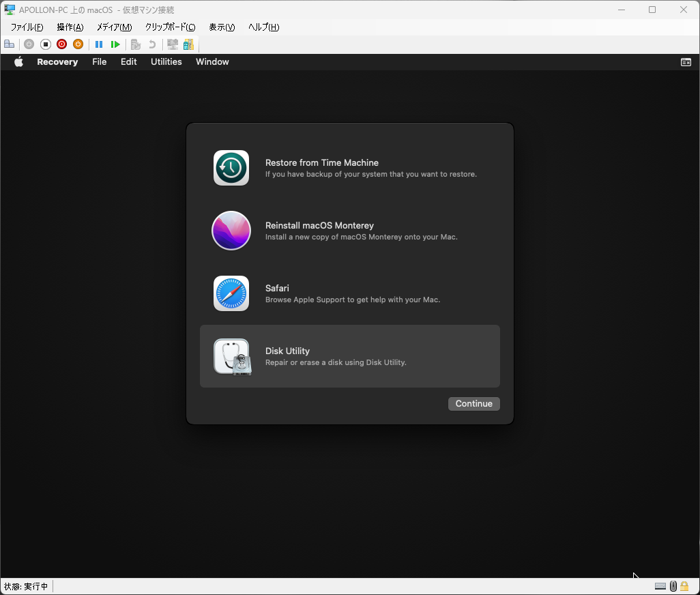Viewport: 700px width, 595px height.
Task: Click the green Reset play icon
Action: (x=115, y=44)
